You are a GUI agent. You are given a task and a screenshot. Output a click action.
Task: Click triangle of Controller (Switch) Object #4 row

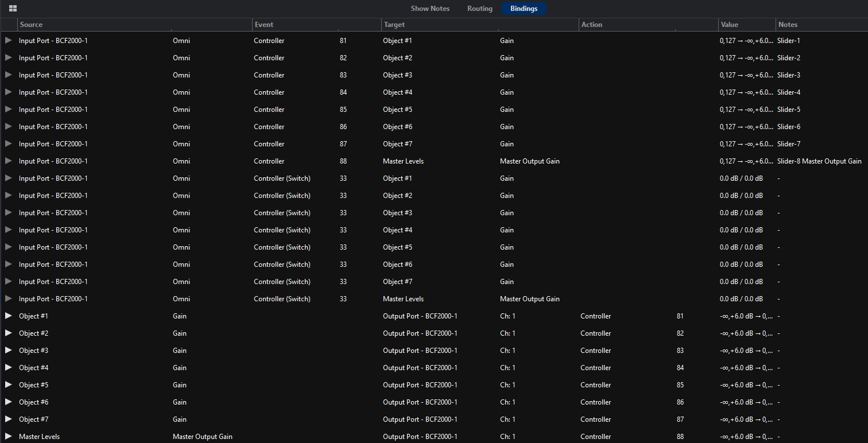(8, 230)
